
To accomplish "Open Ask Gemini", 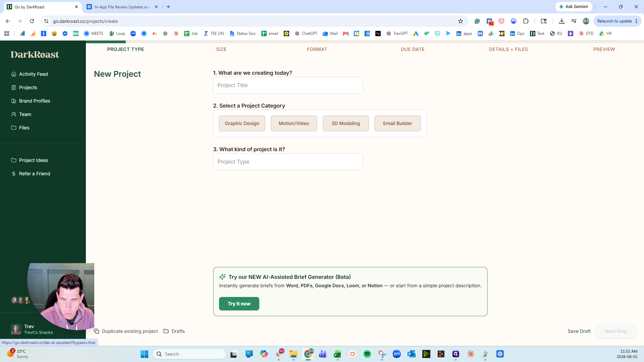I will (574, 7).
